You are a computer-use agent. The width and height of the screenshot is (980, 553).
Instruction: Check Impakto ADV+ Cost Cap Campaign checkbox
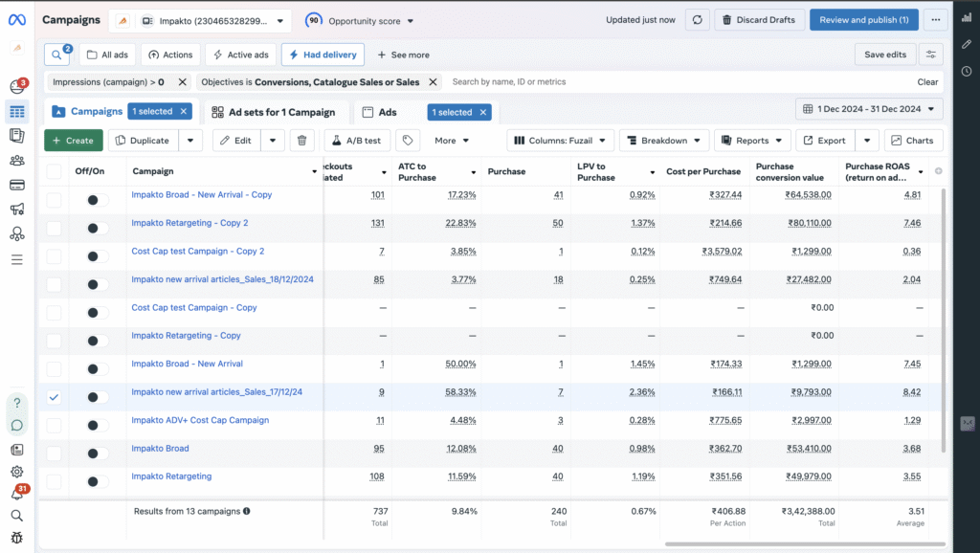coord(54,425)
